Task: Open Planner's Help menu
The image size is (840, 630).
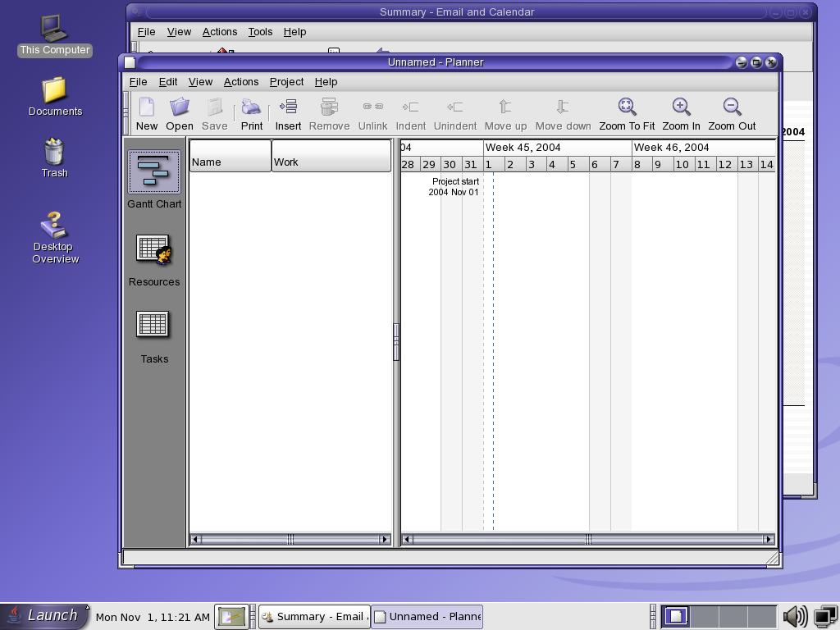Action: coord(326,81)
